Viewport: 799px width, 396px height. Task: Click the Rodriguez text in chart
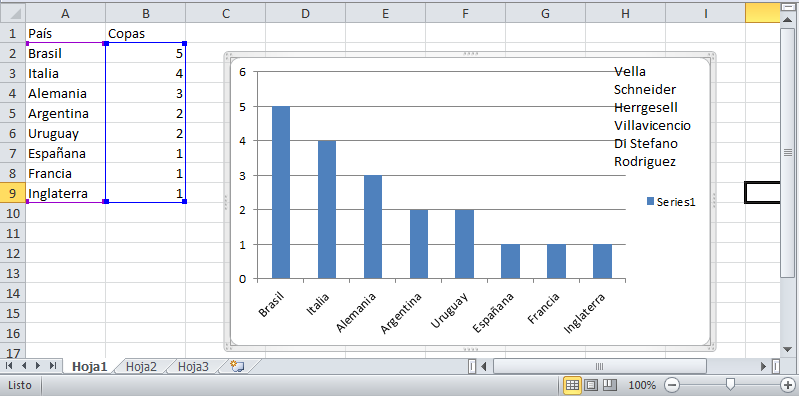tap(645, 162)
